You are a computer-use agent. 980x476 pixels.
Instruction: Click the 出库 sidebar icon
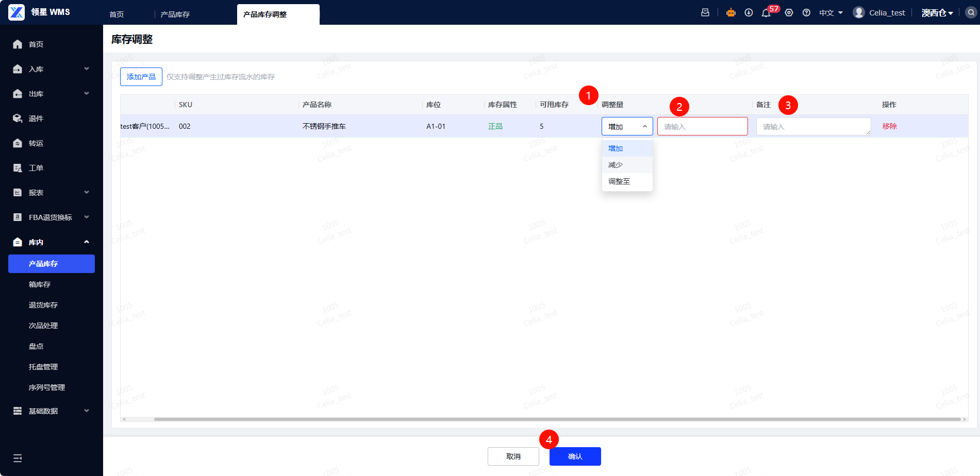18,94
